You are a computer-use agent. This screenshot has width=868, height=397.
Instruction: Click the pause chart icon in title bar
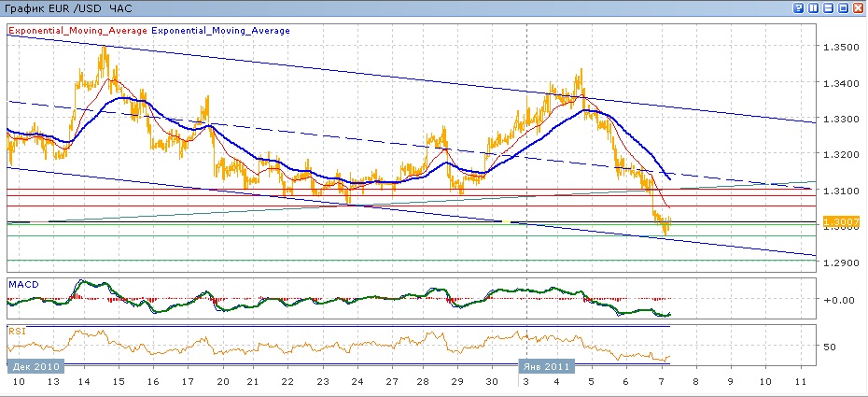tap(814, 7)
